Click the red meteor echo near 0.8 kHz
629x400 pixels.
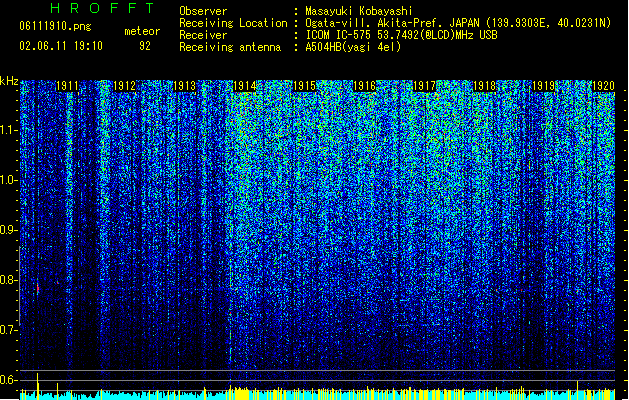tap(38, 288)
